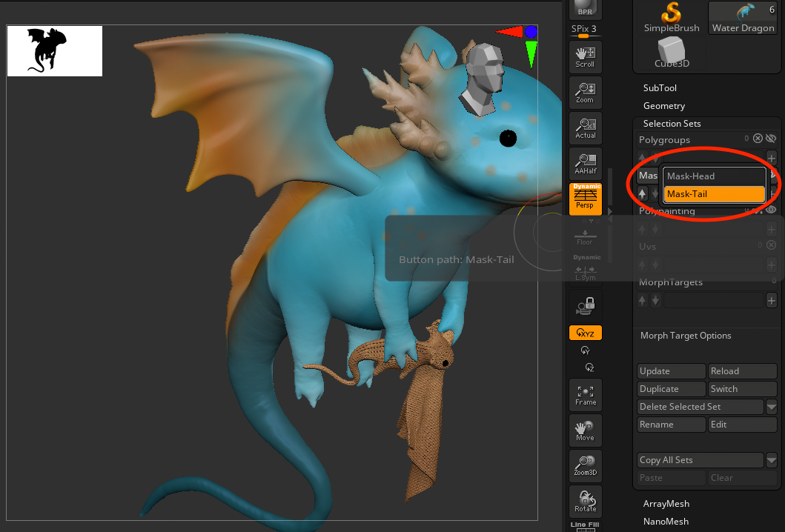Choose Mask-Head from the popup list

(715, 176)
